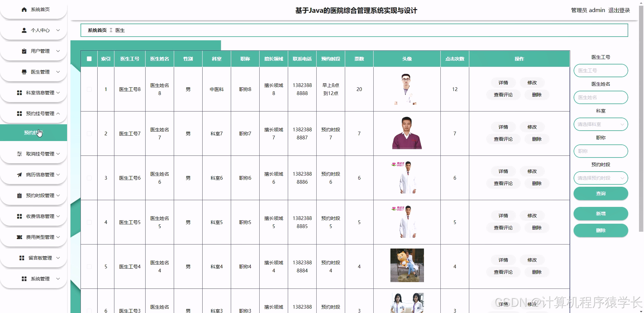Screen dimensions: 644x313
Task: Click the ticket icon for 费用类型管理
Action: coord(19,237)
